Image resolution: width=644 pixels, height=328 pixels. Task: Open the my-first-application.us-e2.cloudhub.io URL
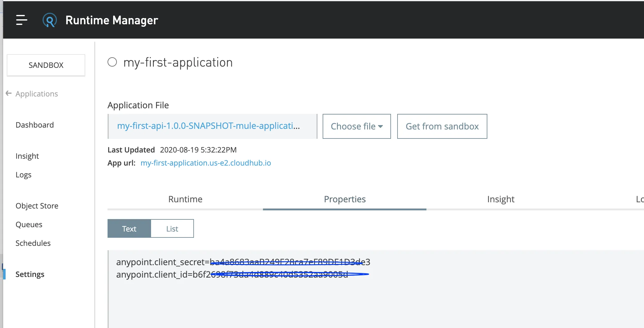coord(206,163)
